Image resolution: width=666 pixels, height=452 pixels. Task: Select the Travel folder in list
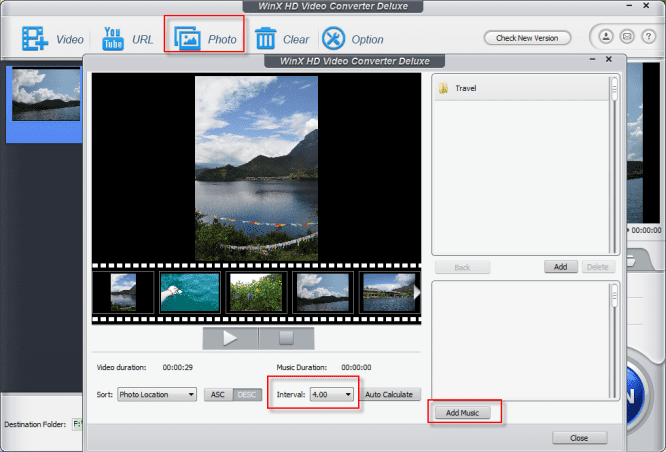coord(522,88)
